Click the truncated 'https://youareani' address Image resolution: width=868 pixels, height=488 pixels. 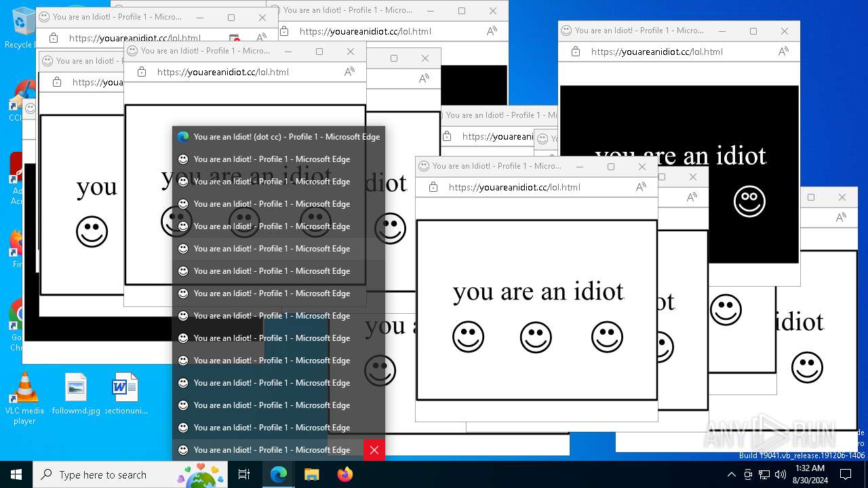tap(497, 136)
